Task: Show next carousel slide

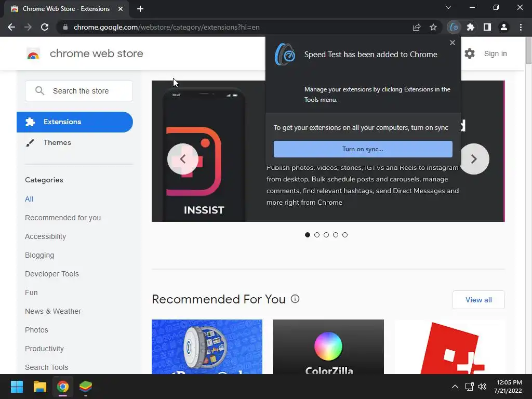Action: click(474, 159)
